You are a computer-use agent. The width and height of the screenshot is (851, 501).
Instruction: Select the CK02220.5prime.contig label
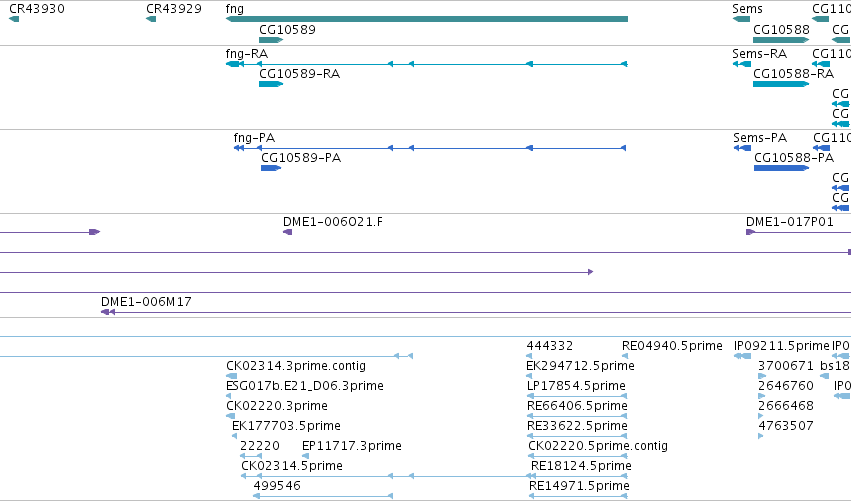598,446
